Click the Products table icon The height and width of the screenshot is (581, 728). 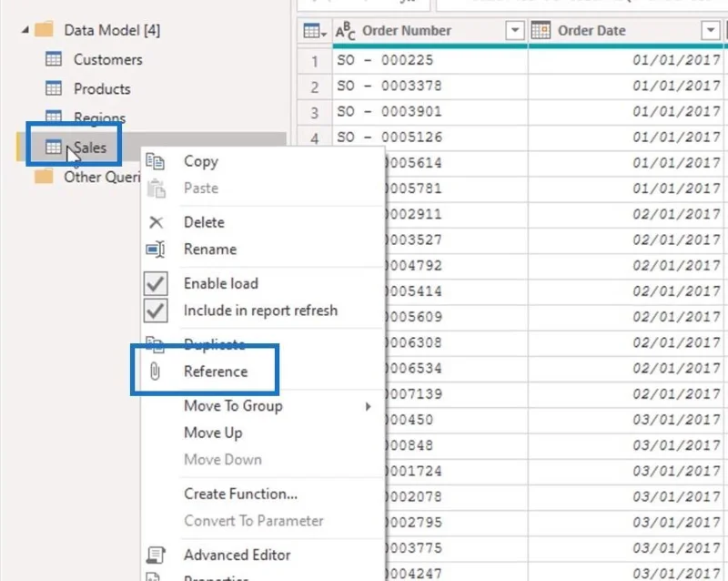coord(54,88)
